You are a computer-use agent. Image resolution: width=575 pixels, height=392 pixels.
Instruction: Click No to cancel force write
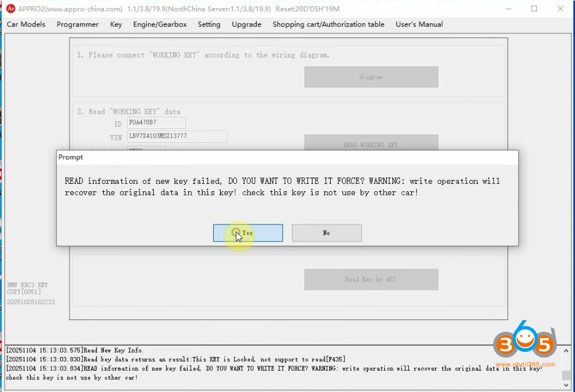tap(326, 233)
